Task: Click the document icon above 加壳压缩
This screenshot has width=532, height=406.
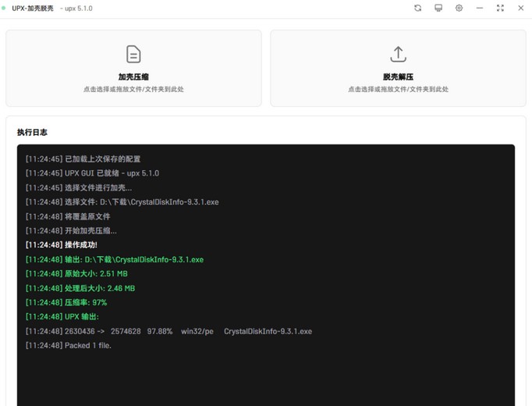Action: pyautogui.click(x=133, y=54)
